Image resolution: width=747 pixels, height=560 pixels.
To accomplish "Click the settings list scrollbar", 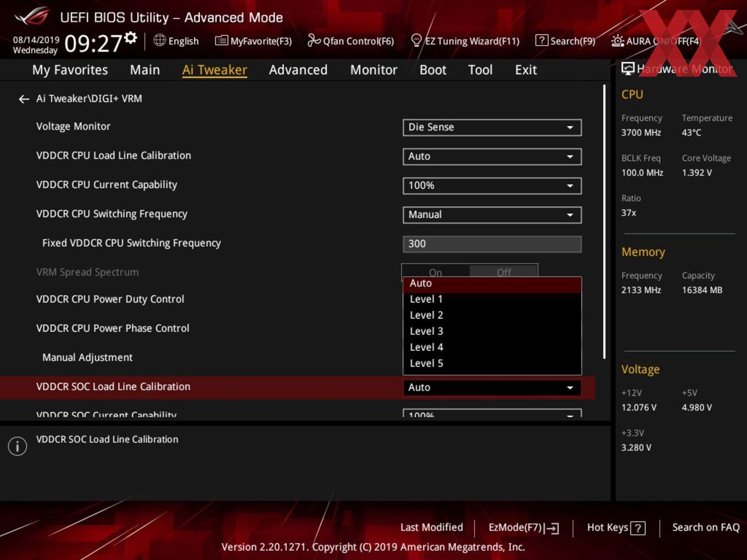I will (604, 221).
